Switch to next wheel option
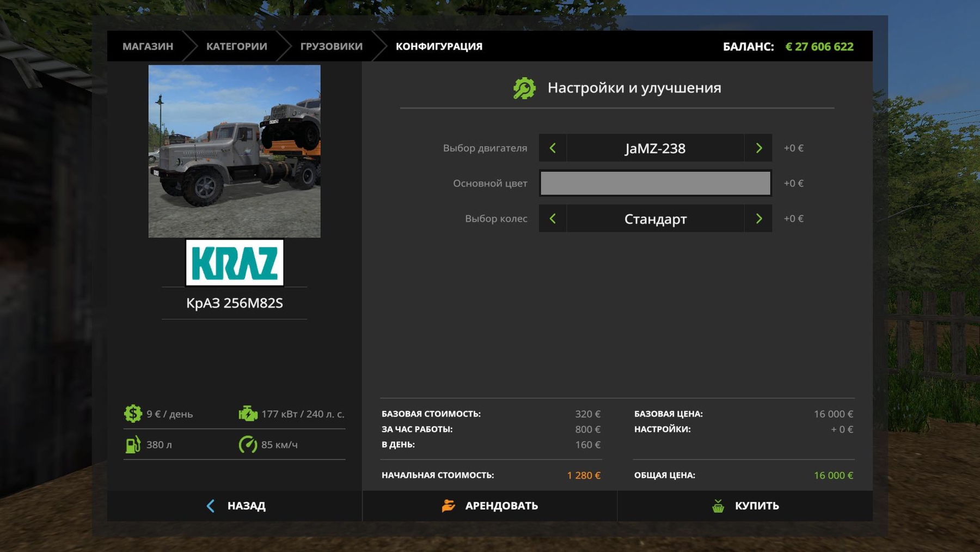Viewport: 980px width, 552px height. click(x=758, y=219)
